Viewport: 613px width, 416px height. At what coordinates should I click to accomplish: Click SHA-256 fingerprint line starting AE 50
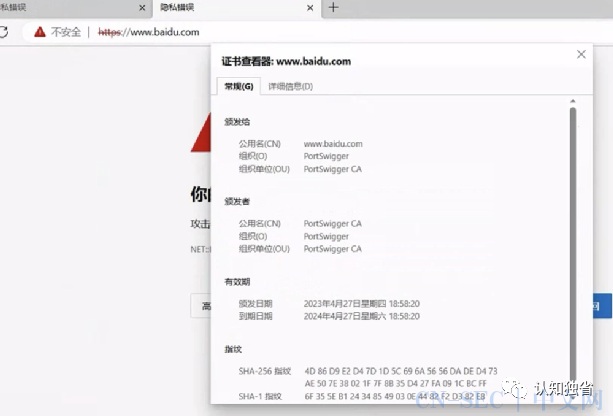[x=395, y=384]
